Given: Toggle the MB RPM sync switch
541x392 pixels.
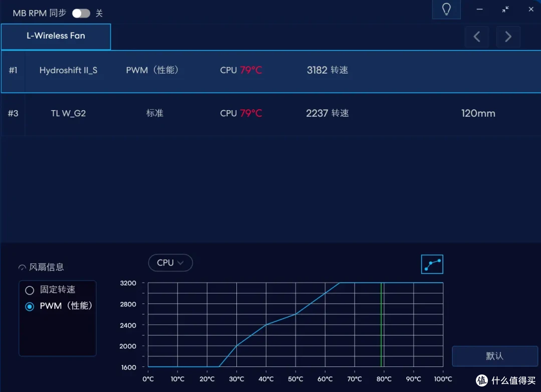Looking at the screenshot, I should (81, 13).
